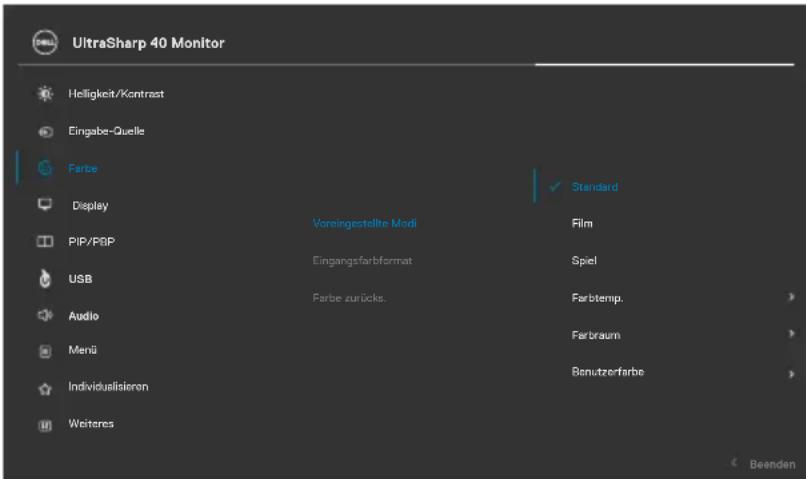Click the USB icon
The height and width of the screenshot is (479, 806).
(x=45, y=279)
